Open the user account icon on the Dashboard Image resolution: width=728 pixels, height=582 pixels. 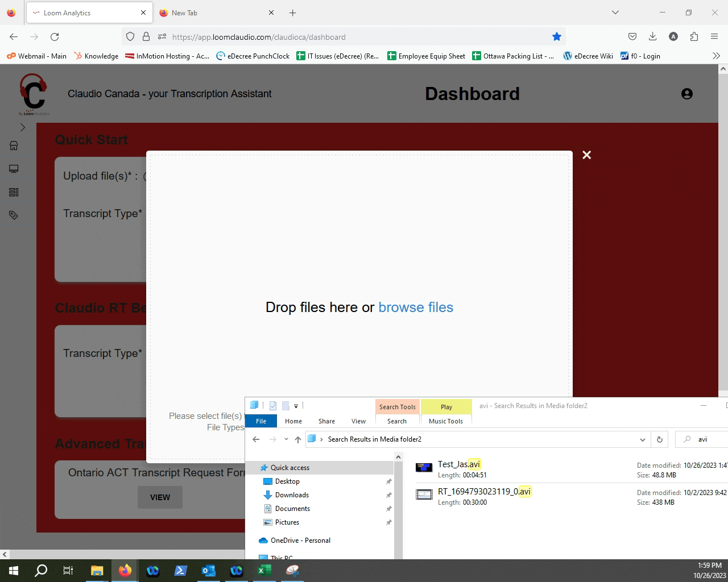pos(687,94)
